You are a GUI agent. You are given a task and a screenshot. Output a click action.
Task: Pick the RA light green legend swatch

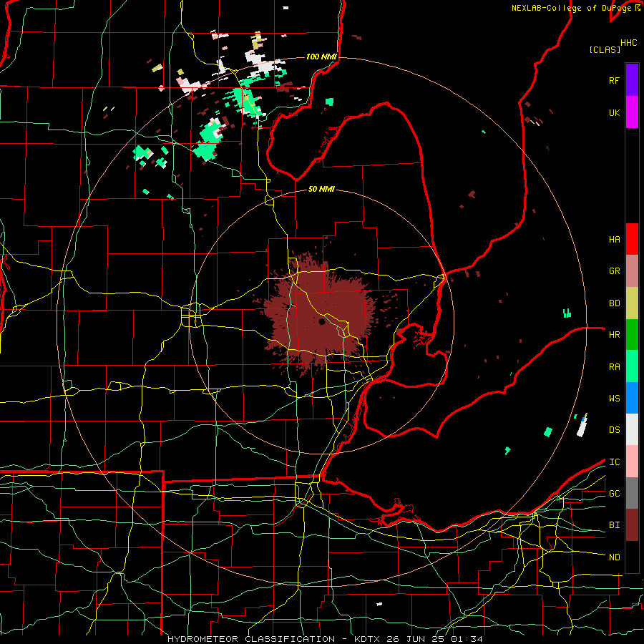pos(632,366)
